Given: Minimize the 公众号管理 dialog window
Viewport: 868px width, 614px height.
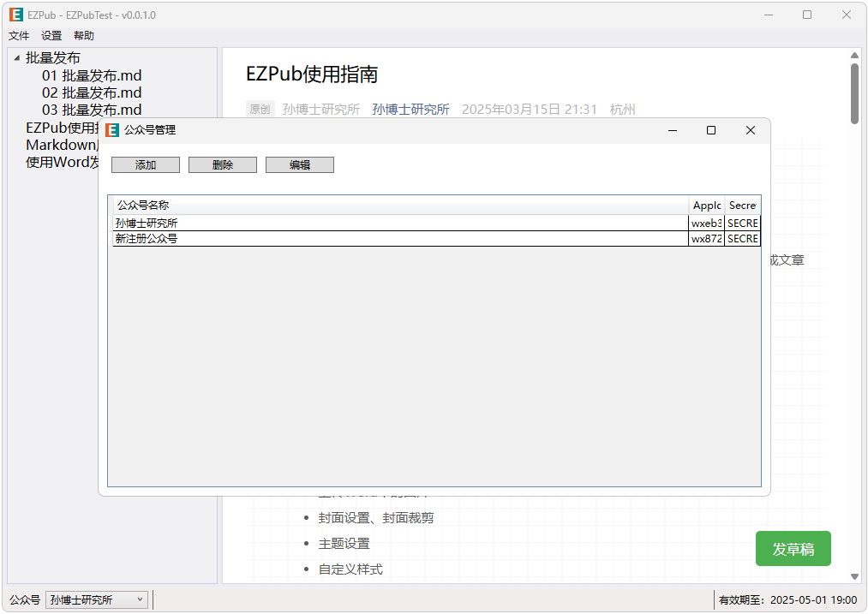Looking at the screenshot, I should point(673,130).
